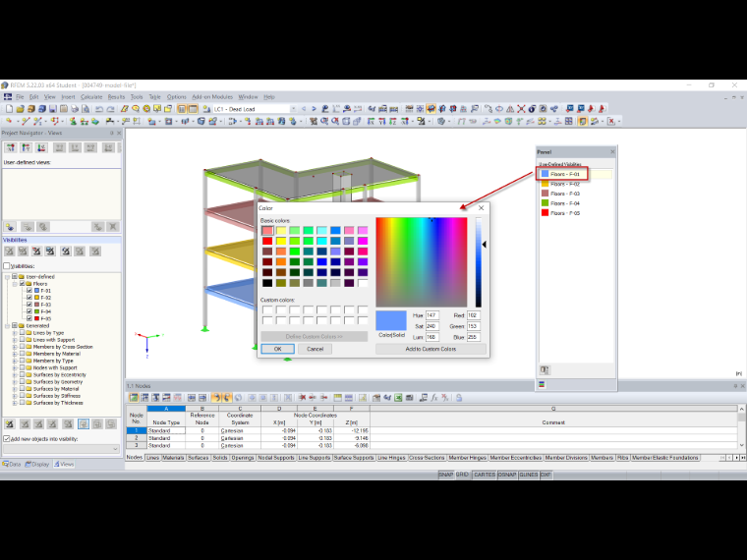Click the first icon in Nodes table toolbar
The image size is (747, 560).
134,398
